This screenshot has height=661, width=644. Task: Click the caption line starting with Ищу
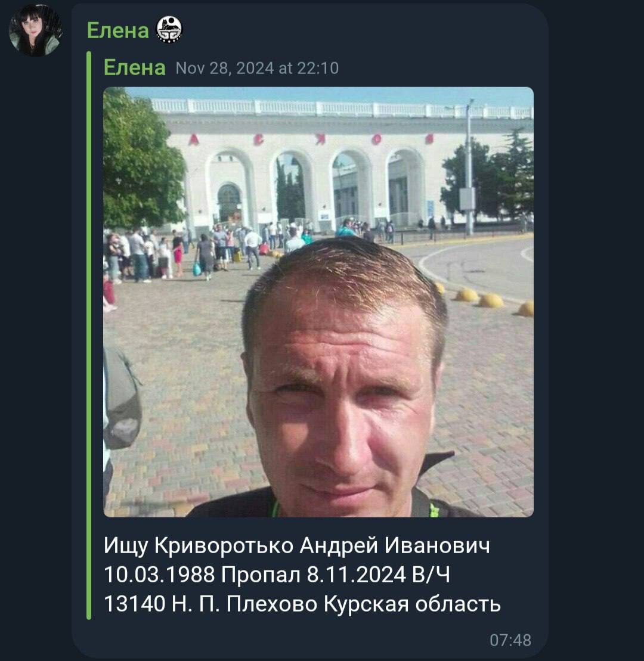(296, 545)
